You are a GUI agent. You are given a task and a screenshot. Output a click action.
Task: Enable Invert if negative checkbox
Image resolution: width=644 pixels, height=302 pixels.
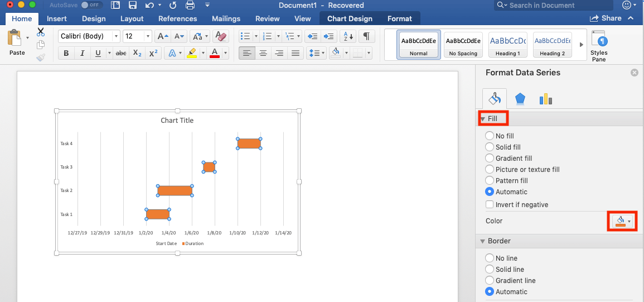[x=490, y=205]
